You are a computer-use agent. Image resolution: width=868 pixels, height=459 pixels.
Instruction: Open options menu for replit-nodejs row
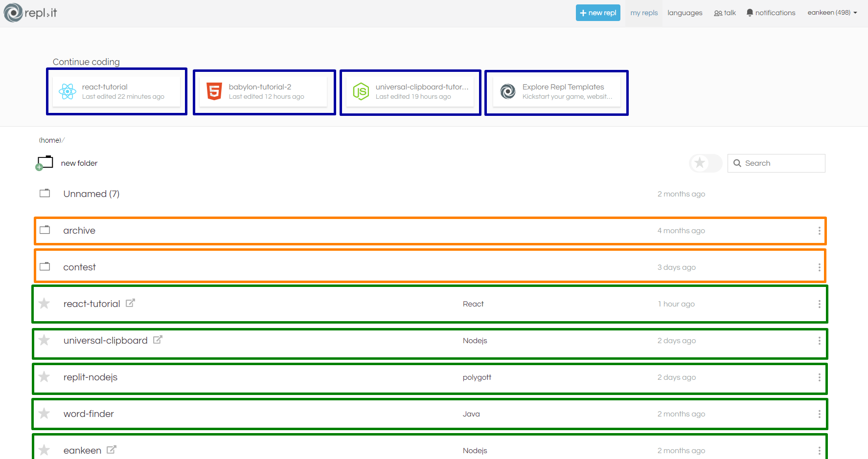pyautogui.click(x=819, y=377)
